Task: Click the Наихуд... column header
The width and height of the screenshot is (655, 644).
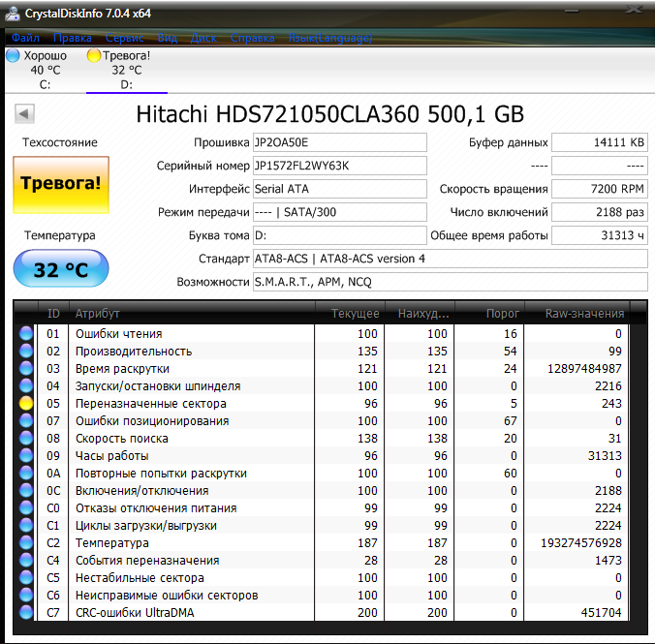Action: tap(420, 313)
